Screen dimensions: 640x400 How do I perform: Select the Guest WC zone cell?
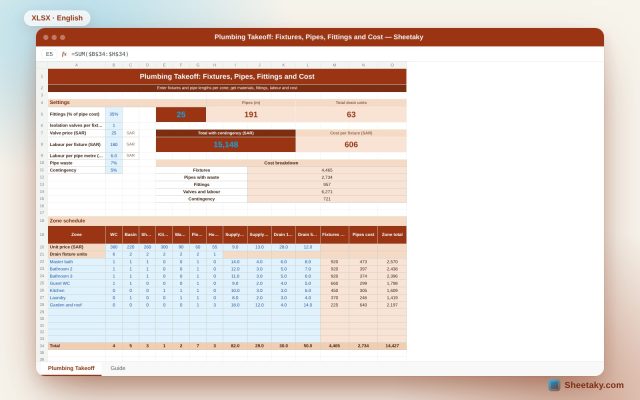click(x=76, y=284)
